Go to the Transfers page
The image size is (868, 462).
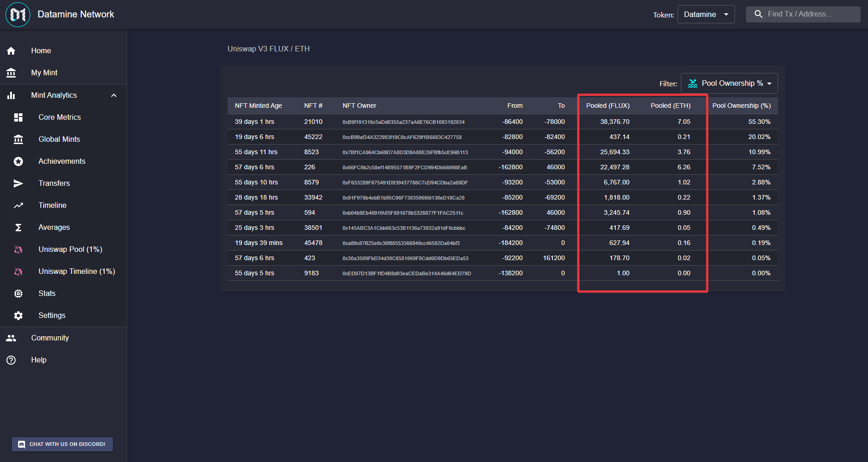pyautogui.click(x=63, y=184)
